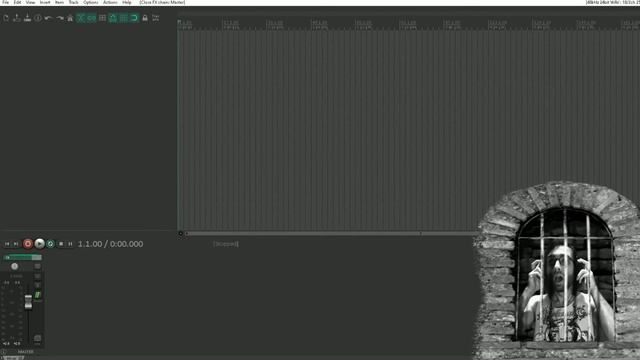Click the red Record button
The width and height of the screenshot is (640, 360).
coord(28,244)
